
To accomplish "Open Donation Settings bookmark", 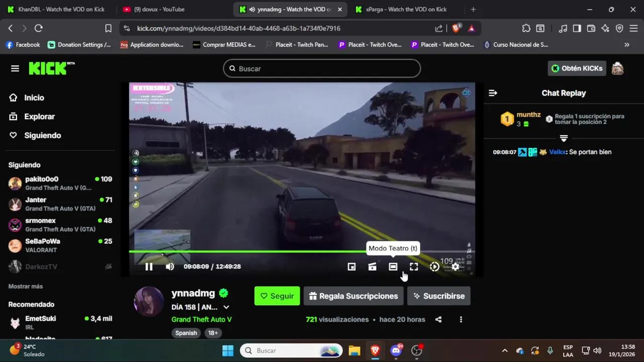I will pos(79,45).
